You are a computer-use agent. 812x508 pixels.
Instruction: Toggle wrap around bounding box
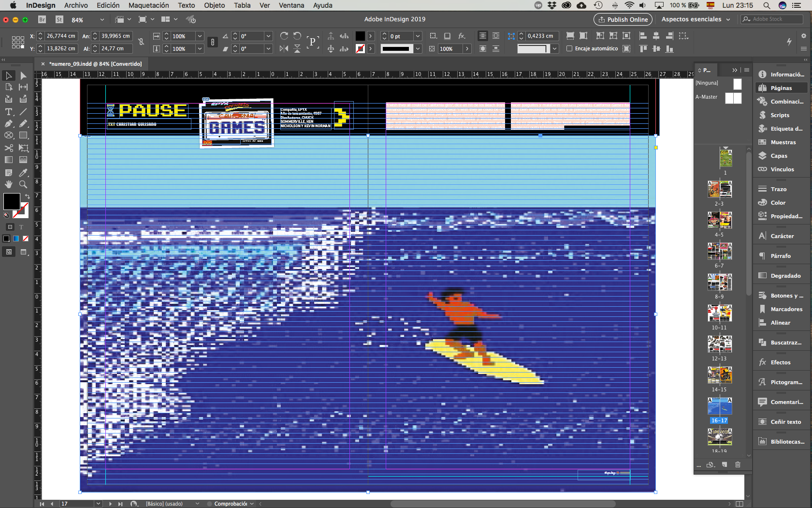point(496,36)
